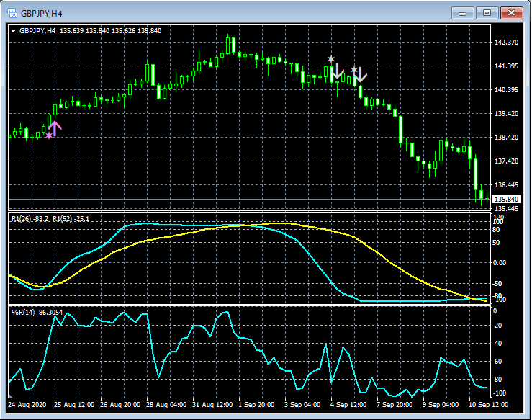Image resolution: width=532 pixels, height=420 pixels.
Task: Expand the triangle before GBPJPY,H4 price header
Action: [13, 31]
